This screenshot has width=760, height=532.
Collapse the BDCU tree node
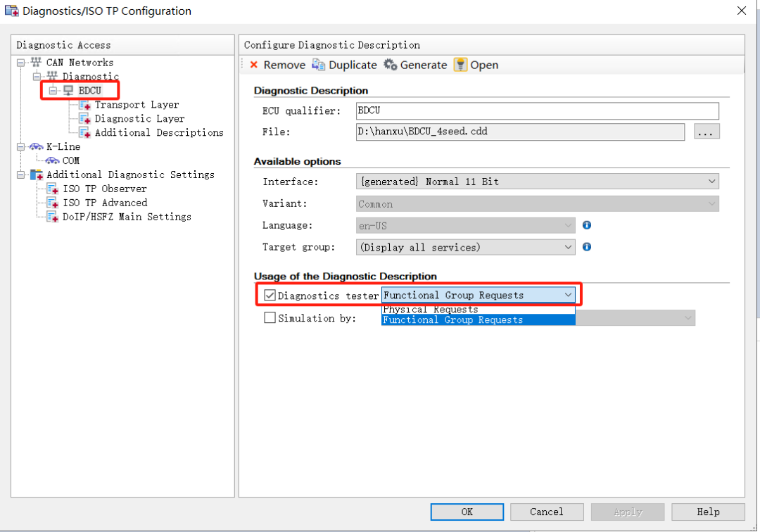53,91
